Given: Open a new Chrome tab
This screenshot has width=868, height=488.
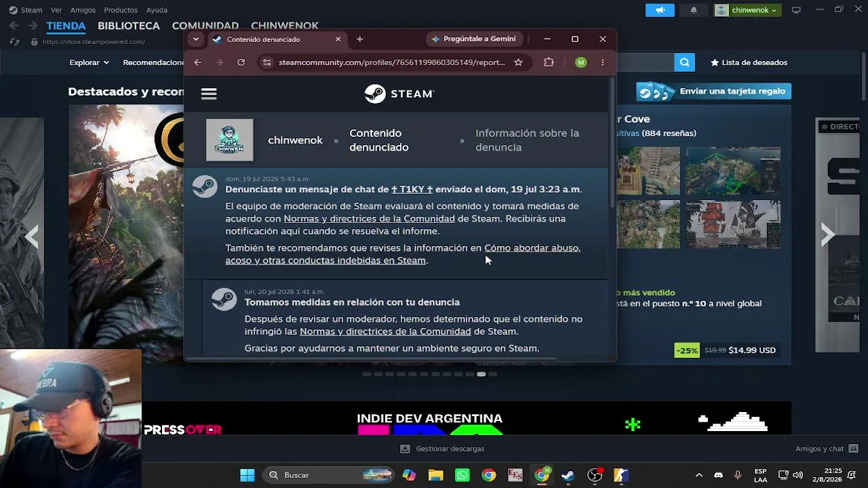Looking at the screenshot, I should pos(359,39).
